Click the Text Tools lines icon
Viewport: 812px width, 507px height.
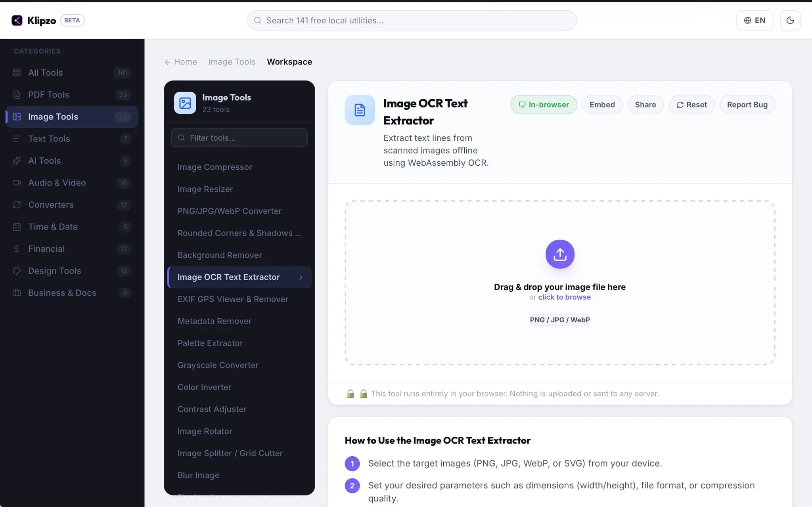click(x=17, y=139)
